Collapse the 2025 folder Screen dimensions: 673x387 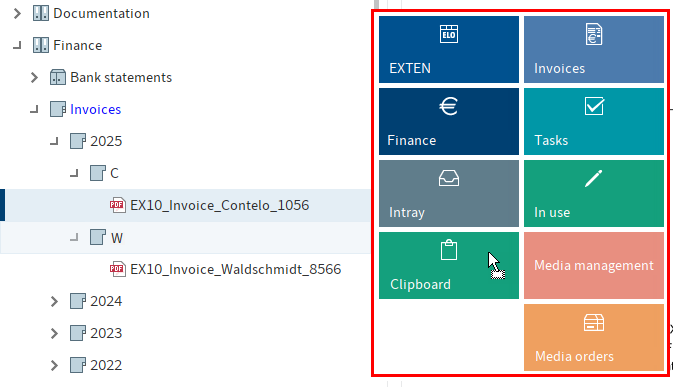click(54, 141)
